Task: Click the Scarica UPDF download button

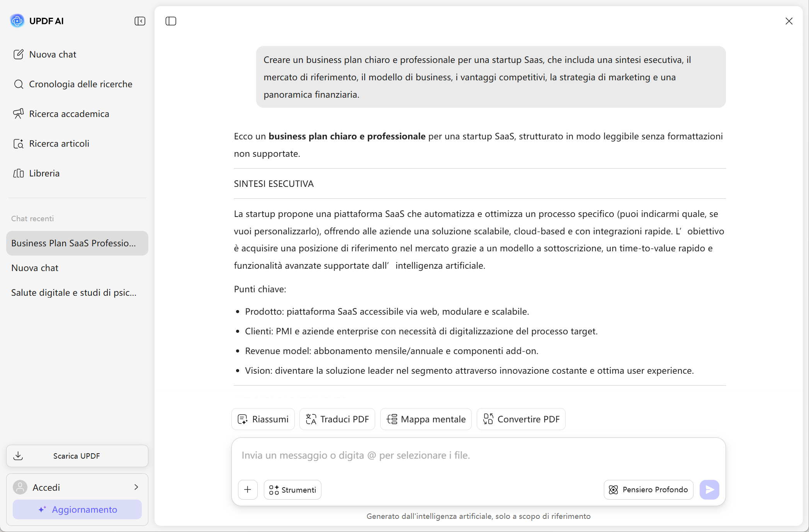Action: [x=77, y=456]
